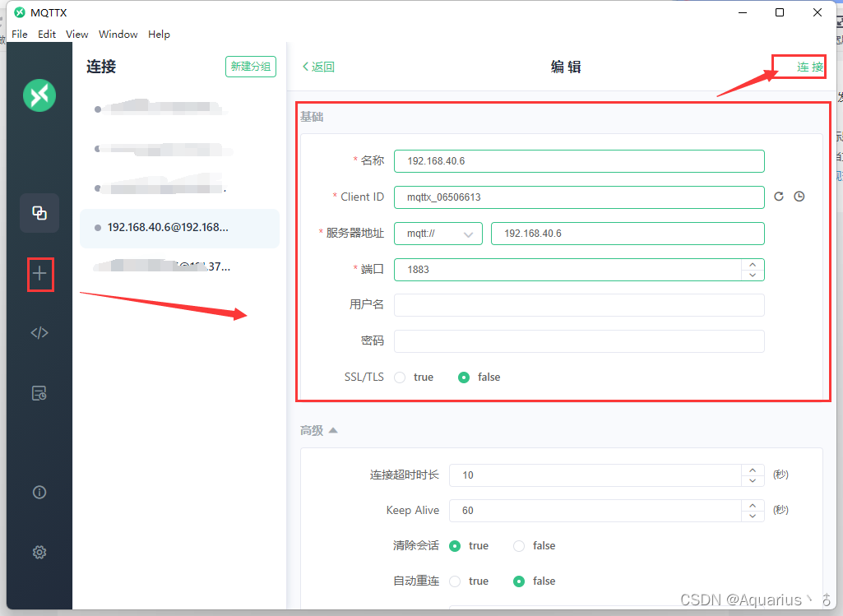Open the View menu
This screenshot has height=616, width=843.
point(76,35)
